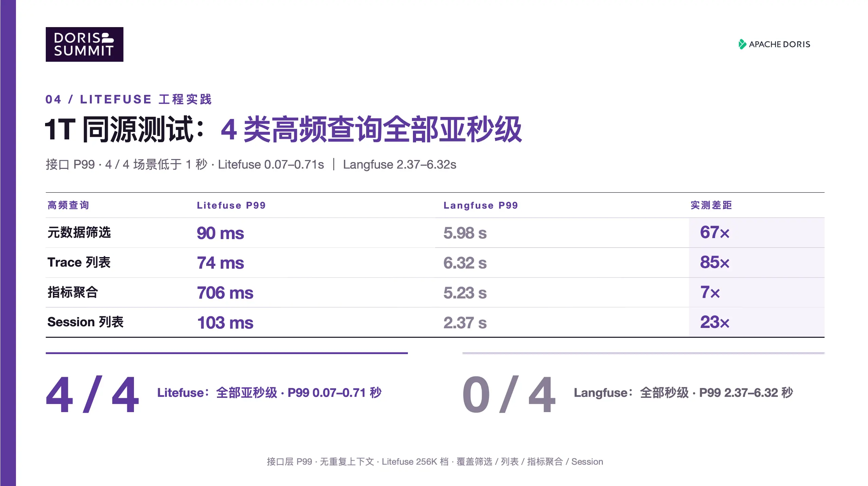Click the '高频查询' column header
This screenshot has width=868, height=486.
[68, 205]
